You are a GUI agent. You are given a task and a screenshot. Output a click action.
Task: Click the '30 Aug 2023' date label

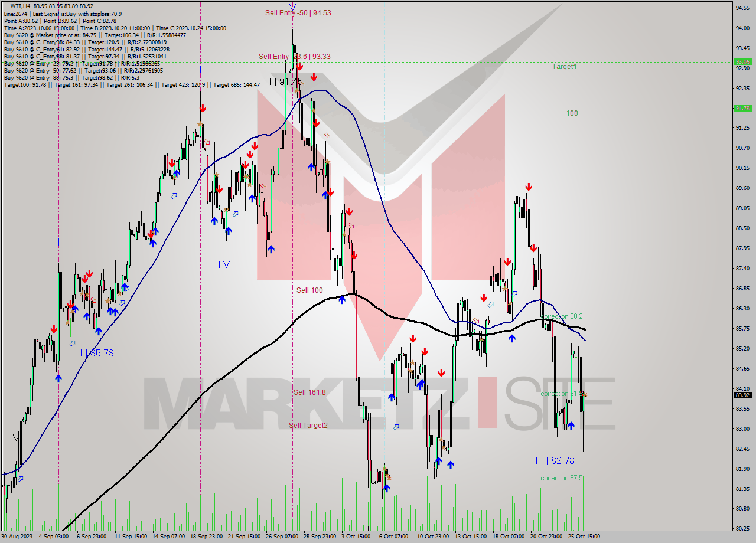pos(17,537)
